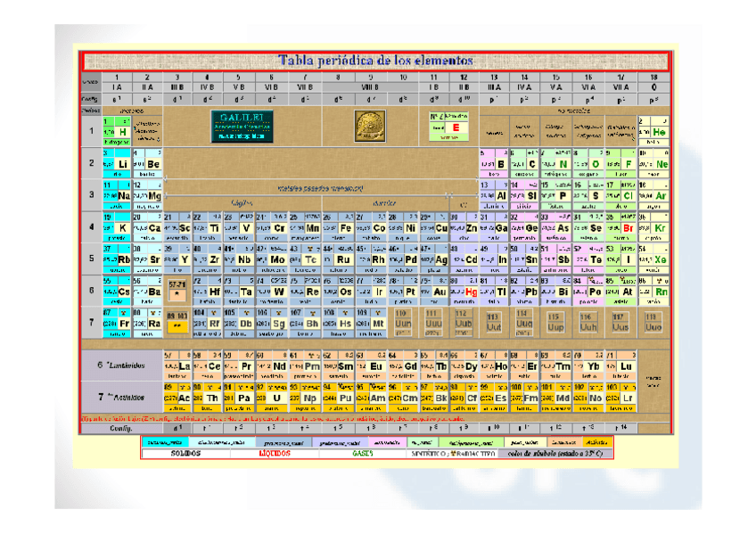The width and height of the screenshot is (756, 534).
Task: Click the example element key box E
Action: [x=455, y=128]
